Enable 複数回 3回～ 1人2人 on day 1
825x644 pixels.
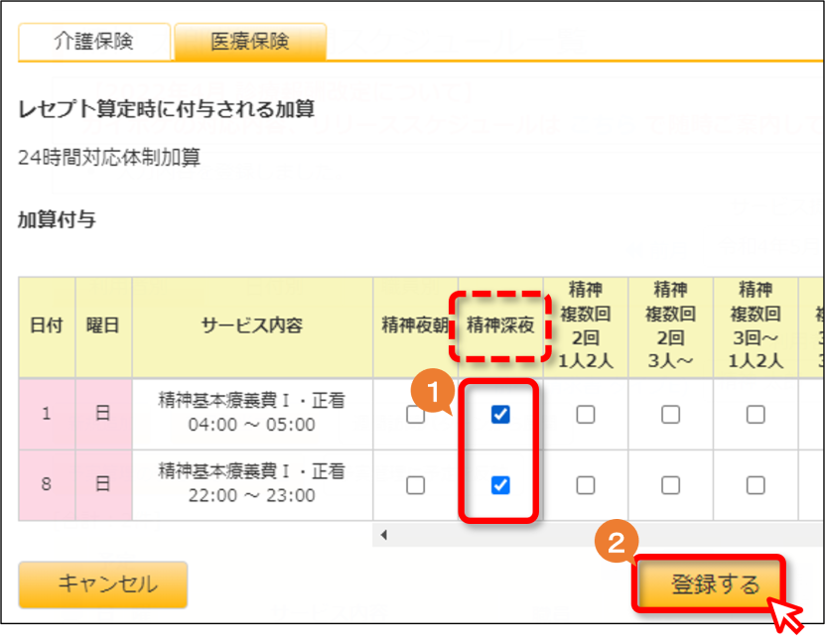pos(756,414)
